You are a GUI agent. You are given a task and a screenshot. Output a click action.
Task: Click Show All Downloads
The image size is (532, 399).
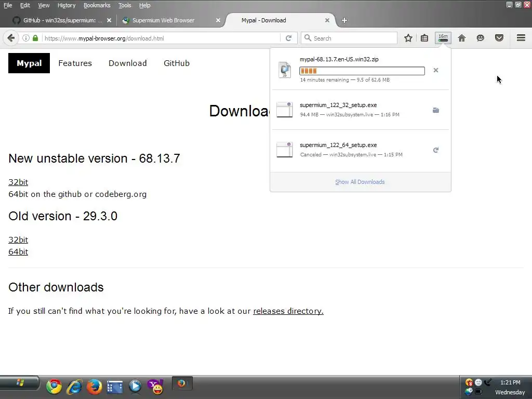click(360, 182)
